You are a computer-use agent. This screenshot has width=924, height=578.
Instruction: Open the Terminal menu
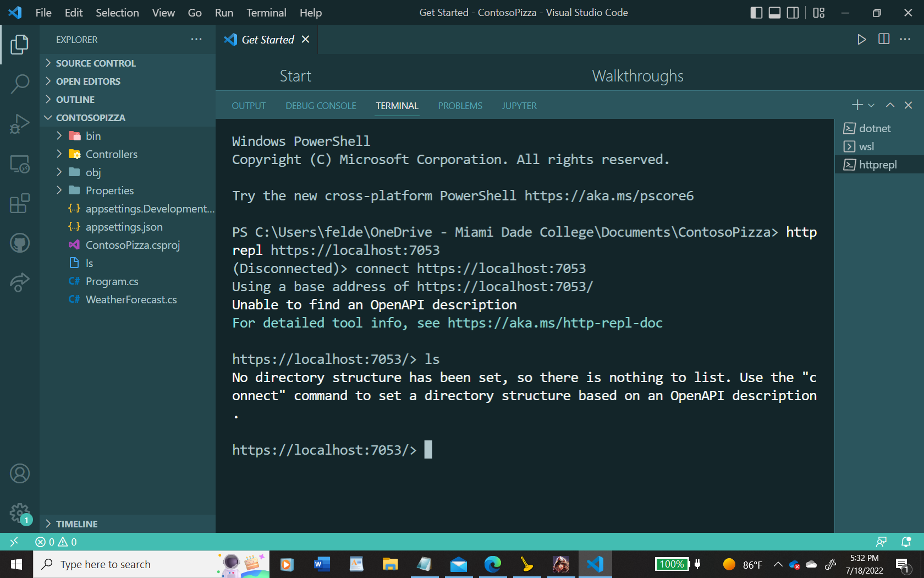pyautogui.click(x=266, y=13)
